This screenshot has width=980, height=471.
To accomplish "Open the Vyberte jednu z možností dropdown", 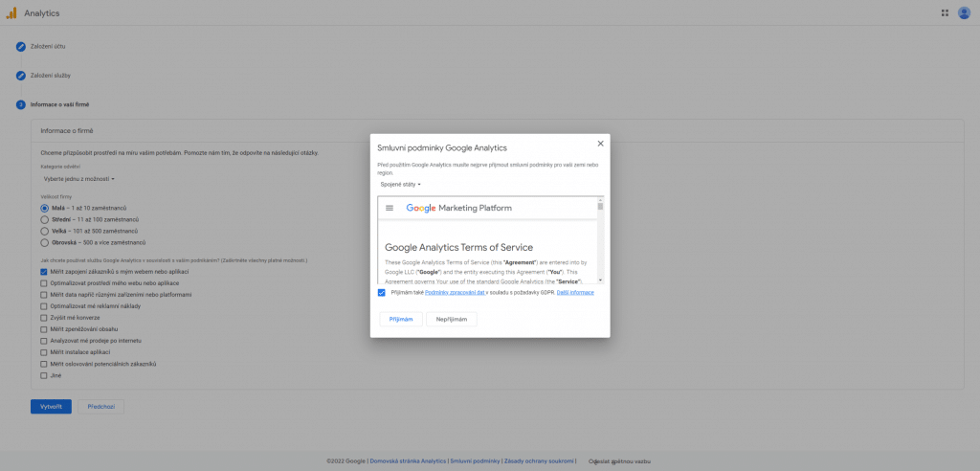I will point(78,179).
